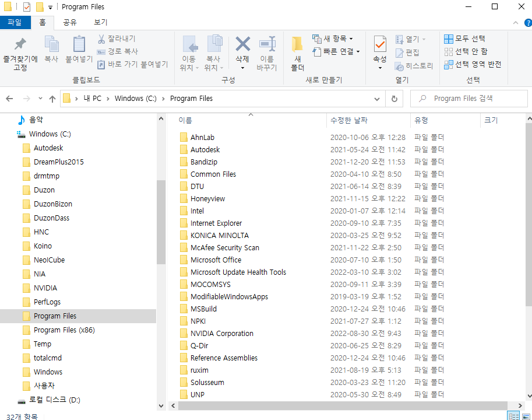This screenshot has height=420, width=532.
Task: Click navigation pane vertical scrollbar thumb
Action: click(x=161, y=222)
